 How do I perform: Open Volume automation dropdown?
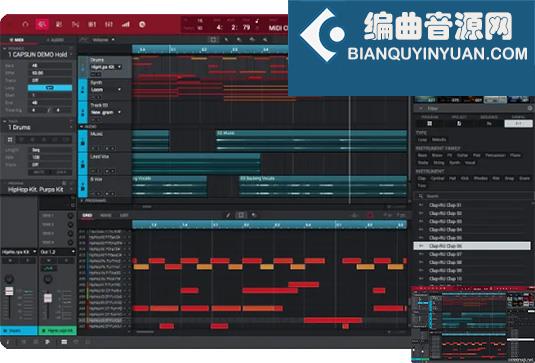103,40
